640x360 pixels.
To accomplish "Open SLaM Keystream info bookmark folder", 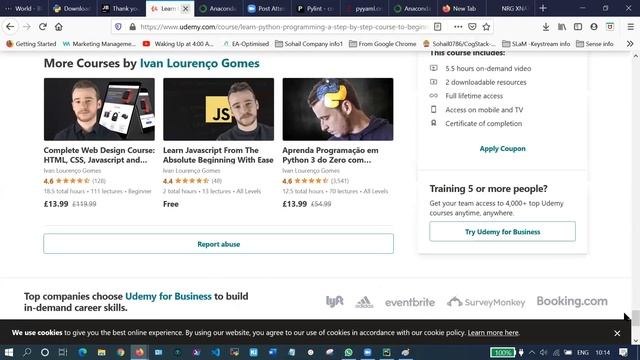I will coord(536,44).
